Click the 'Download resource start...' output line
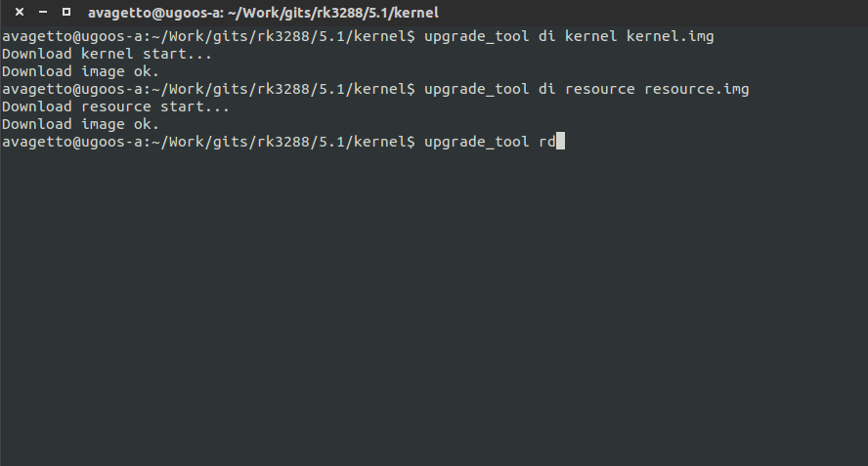 (x=115, y=106)
